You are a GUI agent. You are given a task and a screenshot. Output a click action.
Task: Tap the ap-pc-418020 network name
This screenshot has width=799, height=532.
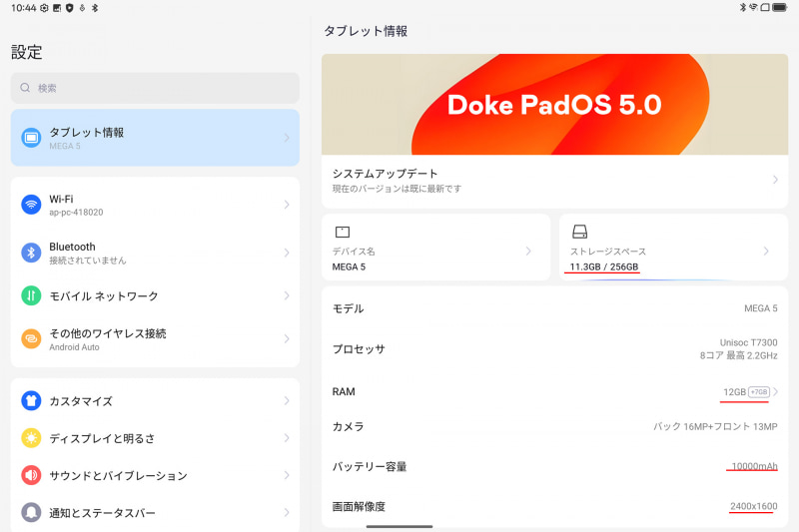tap(76, 213)
